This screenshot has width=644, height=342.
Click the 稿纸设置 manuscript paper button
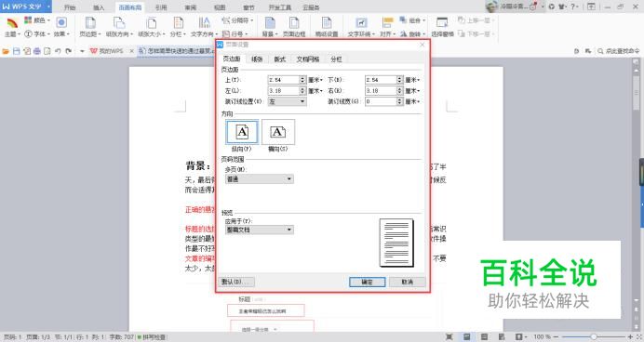click(x=327, y=27)
